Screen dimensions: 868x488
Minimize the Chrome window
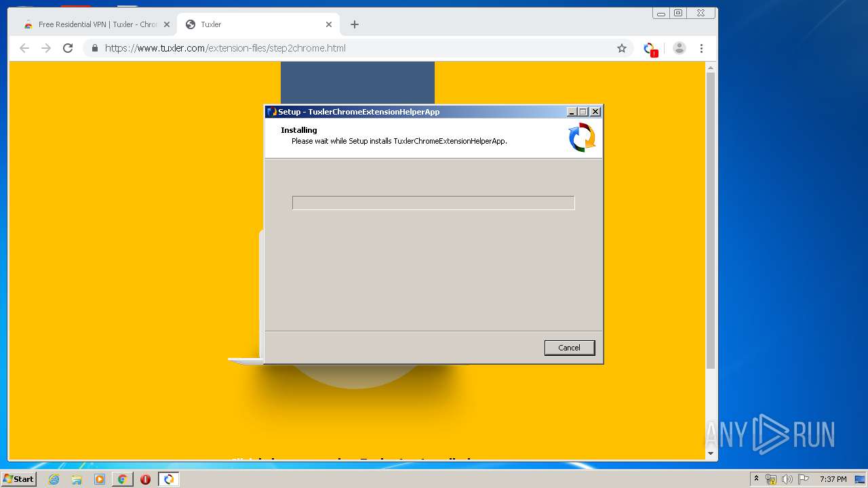click(x=661, y=13)
